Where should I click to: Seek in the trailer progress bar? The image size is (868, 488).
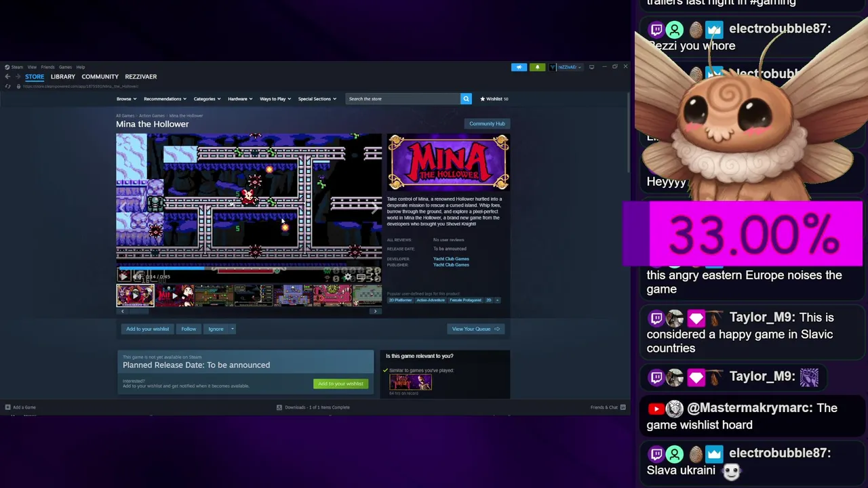[x=249, y=268]
